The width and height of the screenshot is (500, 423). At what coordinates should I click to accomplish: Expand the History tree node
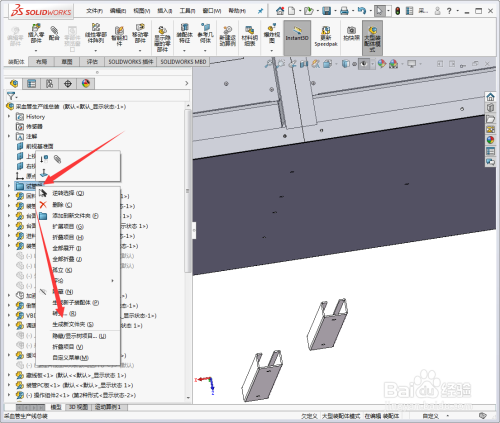9,116
